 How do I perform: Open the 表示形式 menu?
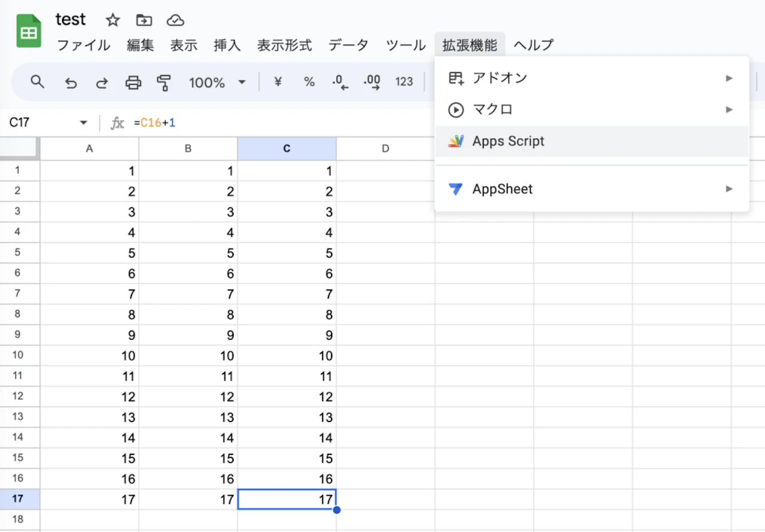click(284, 45)
